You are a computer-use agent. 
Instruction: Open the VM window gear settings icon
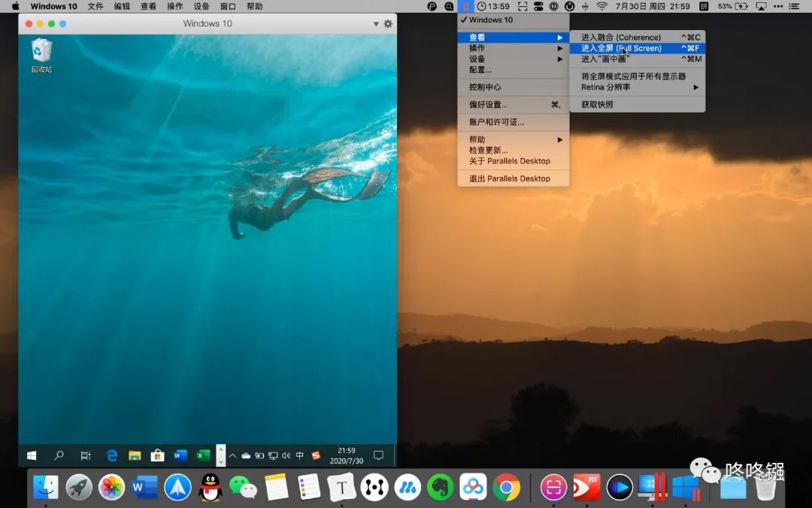coord(388,24)
